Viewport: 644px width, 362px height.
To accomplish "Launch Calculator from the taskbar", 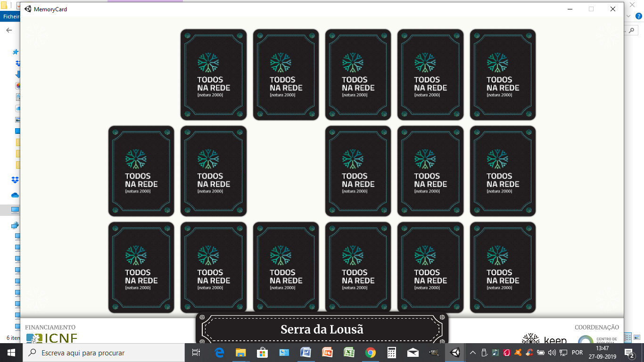I will click(391, 353).
